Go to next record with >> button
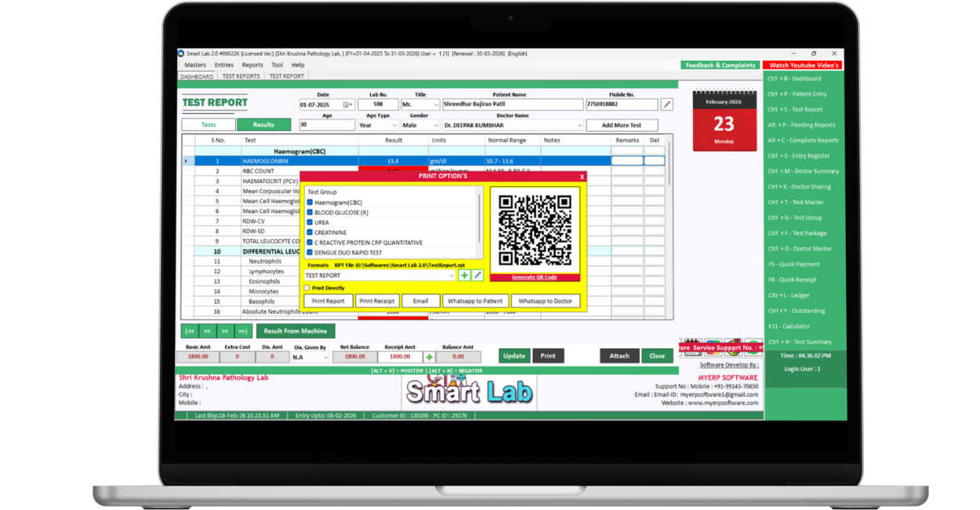This screenshot has width=980, height=510. (225, 331)
